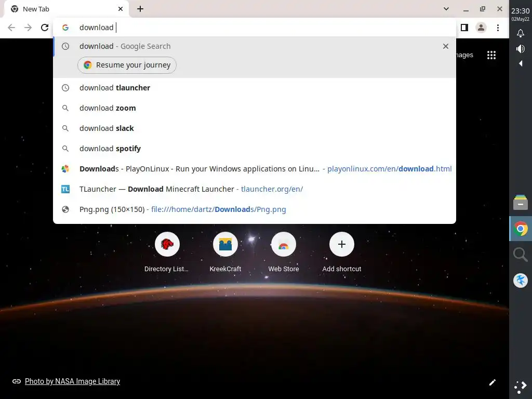This screenshot has width=532, height=399.
Task: Open Photo by NASA Image Library link
Action: [x=72, y=381]
